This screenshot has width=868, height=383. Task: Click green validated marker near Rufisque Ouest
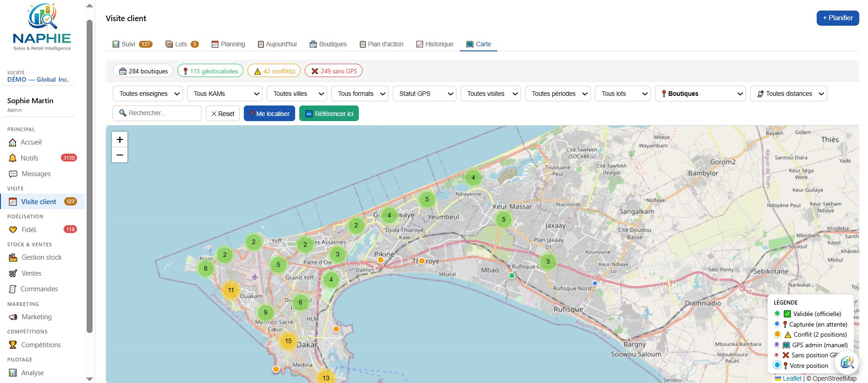(512, 276)
